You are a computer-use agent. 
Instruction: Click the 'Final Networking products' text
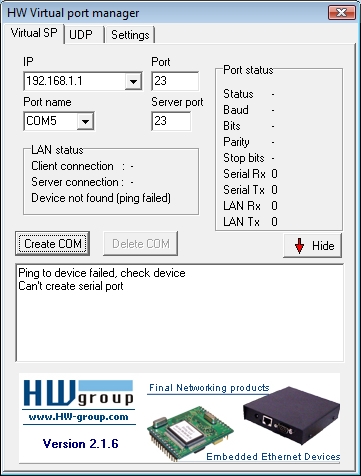209,388
